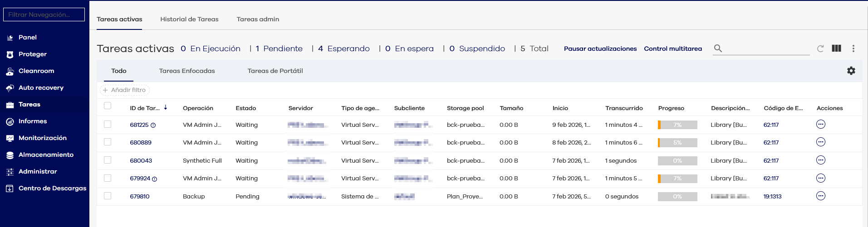Click the Administrar sliders icon
868x227 pixels.
10,172
